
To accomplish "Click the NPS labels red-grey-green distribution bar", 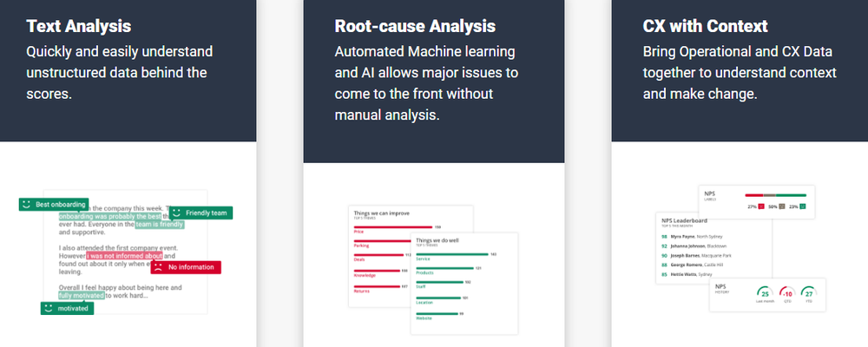I will click(775, 195).
